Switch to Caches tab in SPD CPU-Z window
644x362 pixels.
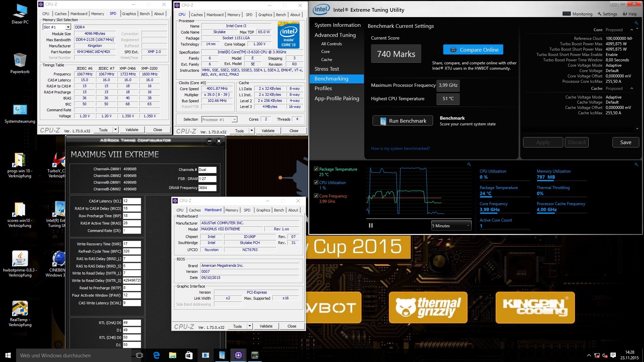point(60,14)
